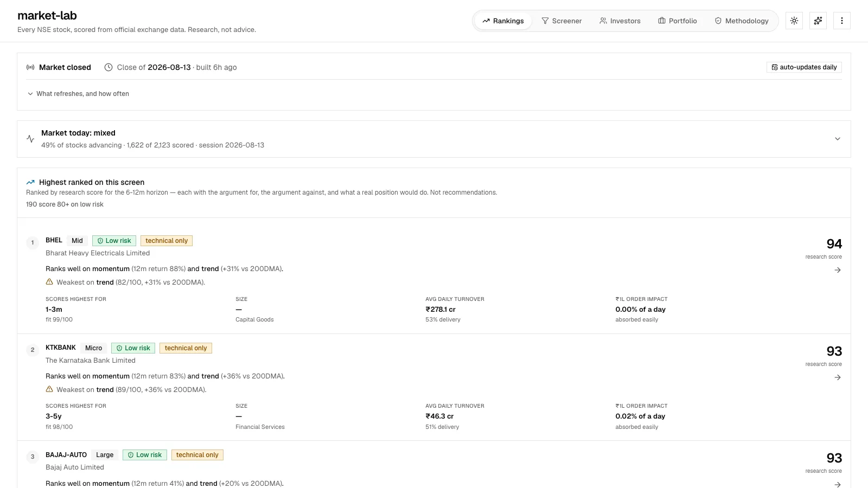Open BHEL details via its arrow icon
The height and width of the screenshot is (488, 868).
tap(838, 270)
